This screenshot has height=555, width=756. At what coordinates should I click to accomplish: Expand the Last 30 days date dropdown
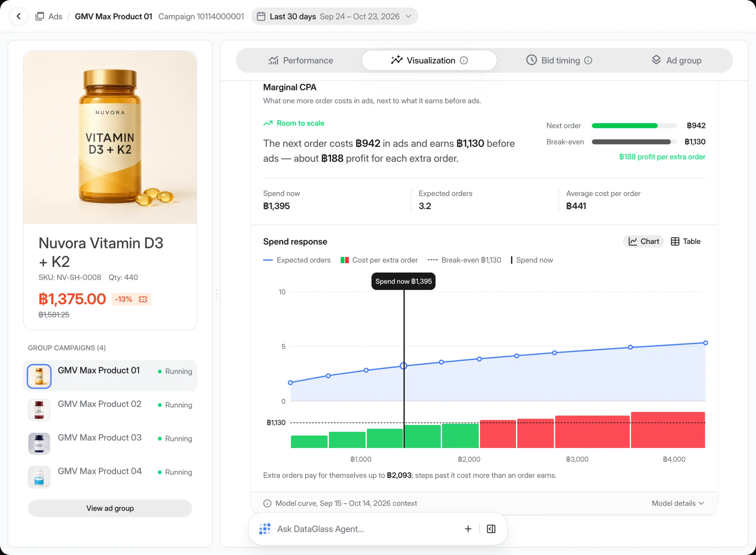pyautogui.click(x=334, y=16)
